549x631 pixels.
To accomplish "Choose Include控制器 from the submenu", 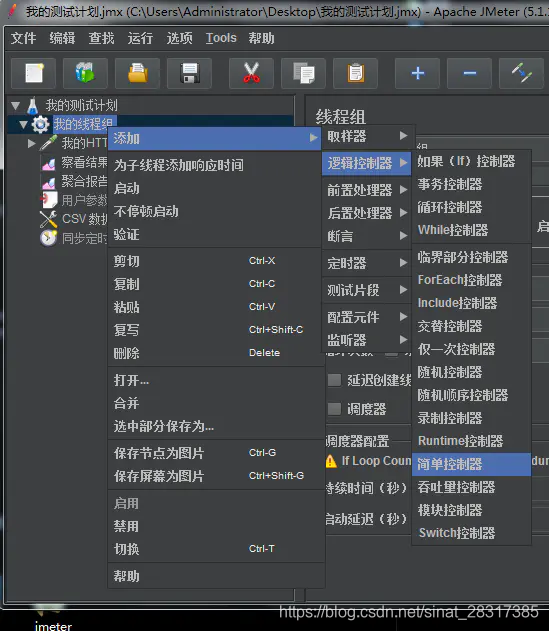I will (x=472, y=303).
